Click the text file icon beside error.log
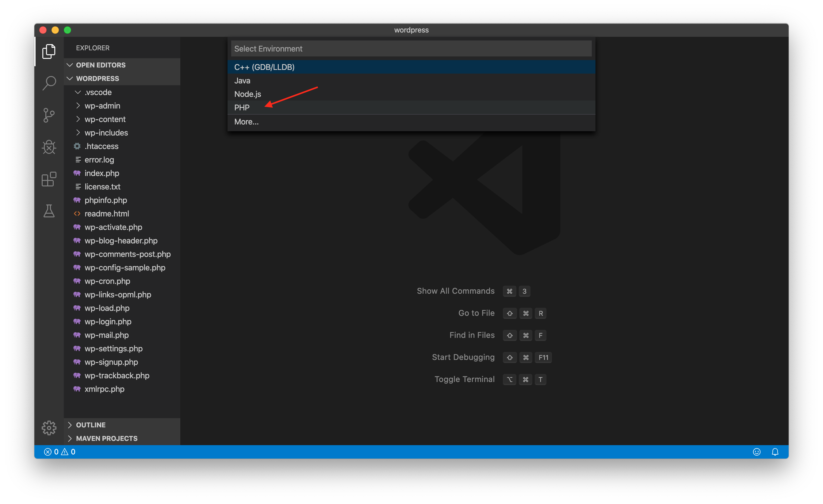 tap(78, 160)
